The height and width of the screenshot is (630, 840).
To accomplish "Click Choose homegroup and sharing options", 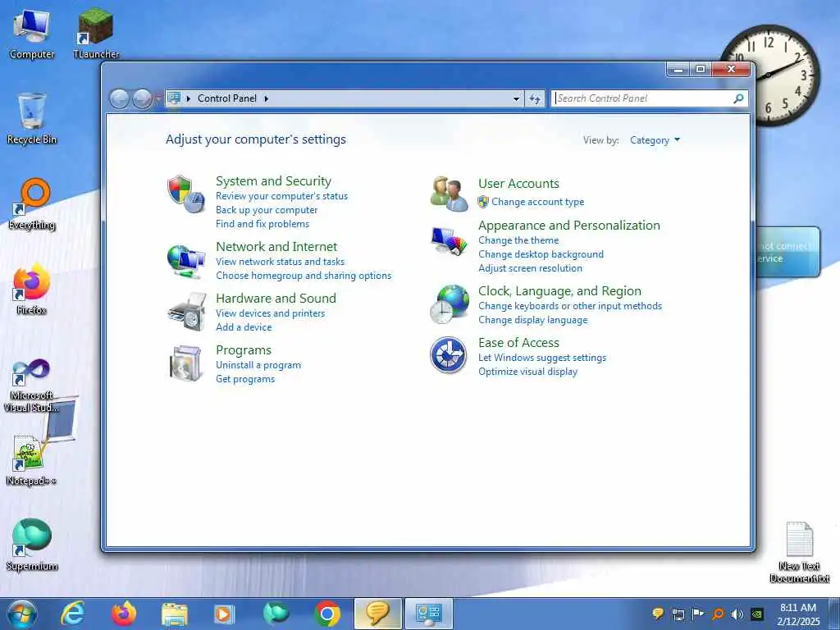I will pyautogui.click(x=304, y=276).
